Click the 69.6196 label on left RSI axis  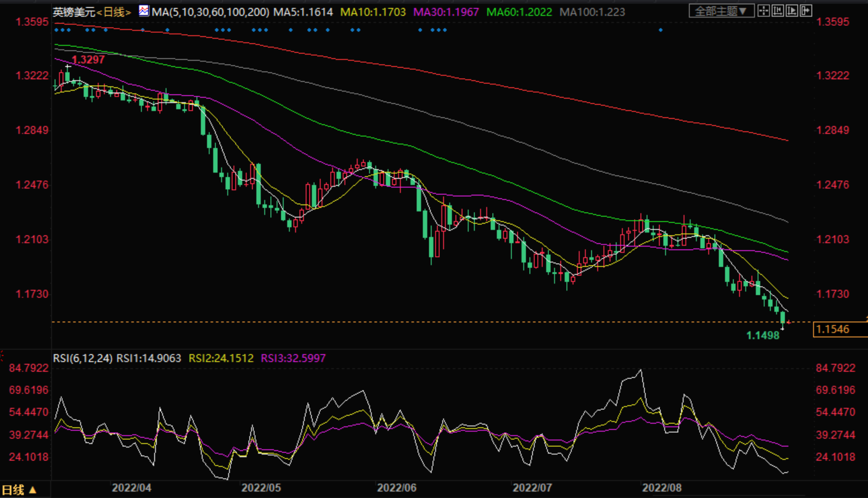[x=29, y=390]
